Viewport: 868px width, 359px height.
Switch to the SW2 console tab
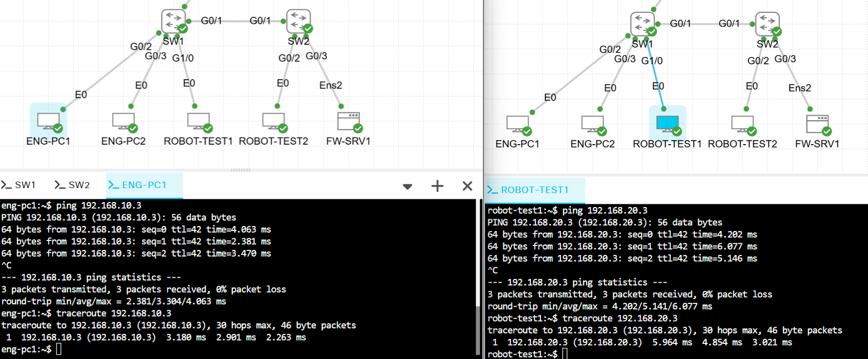[72, 185]
